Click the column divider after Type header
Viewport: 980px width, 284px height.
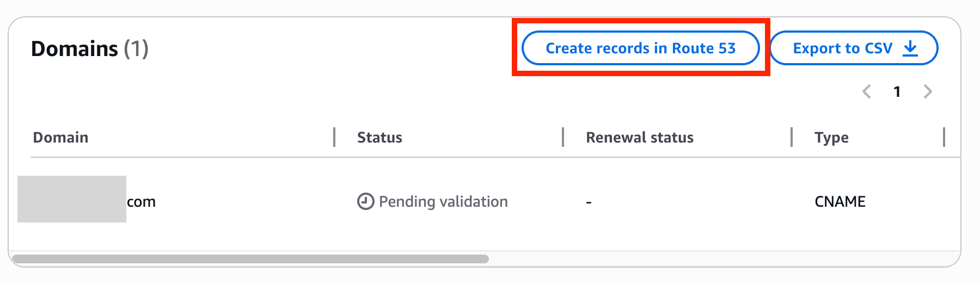coord(944,137)
